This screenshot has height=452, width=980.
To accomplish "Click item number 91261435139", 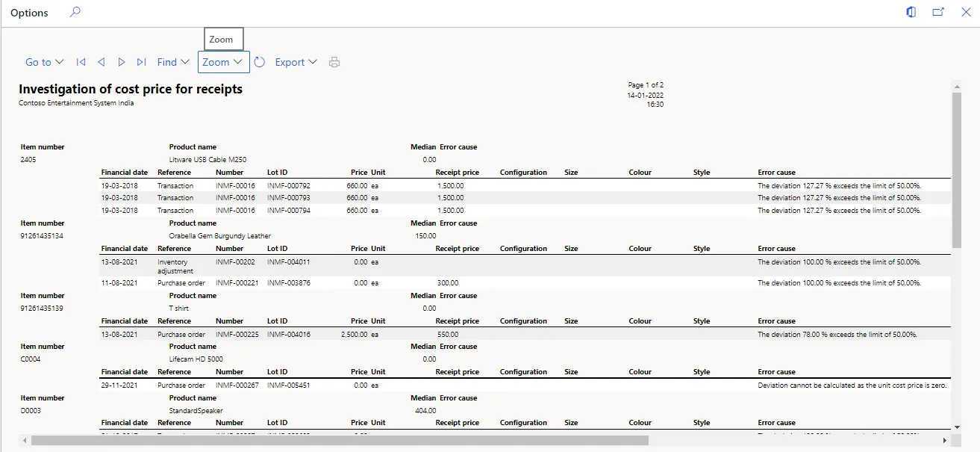I will pyautogui.click(x=42, y=308).
